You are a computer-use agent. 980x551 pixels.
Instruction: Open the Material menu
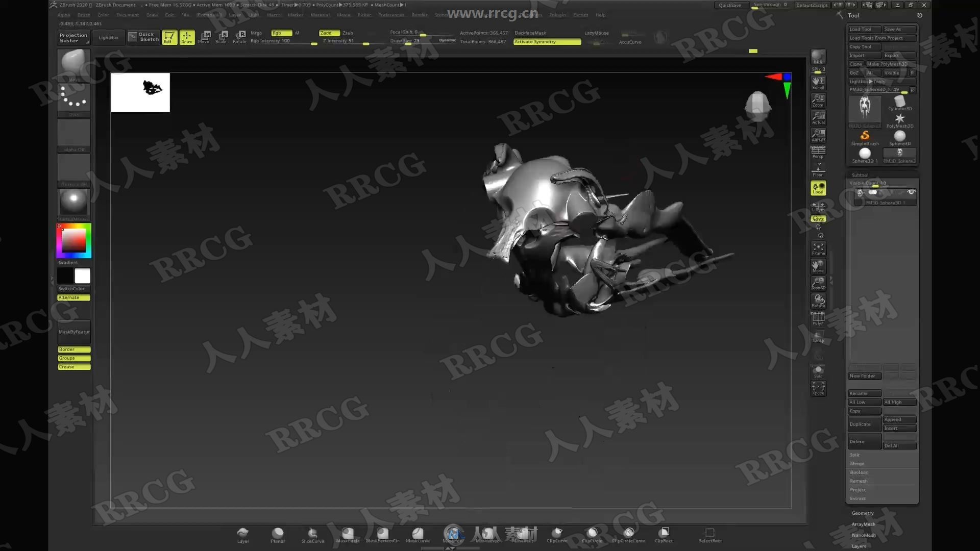pos(320,15)
